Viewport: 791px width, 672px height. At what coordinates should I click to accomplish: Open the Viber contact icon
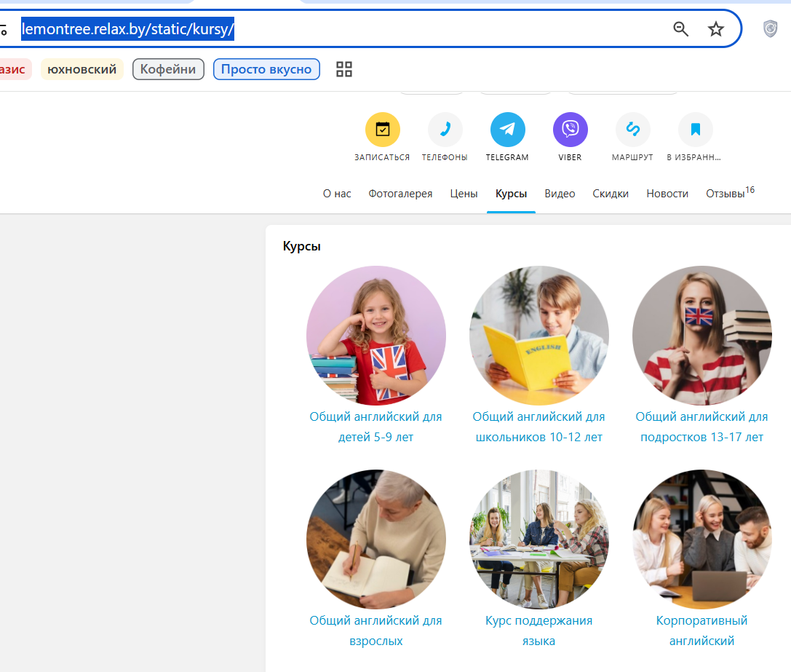click(x=570, y=130)
